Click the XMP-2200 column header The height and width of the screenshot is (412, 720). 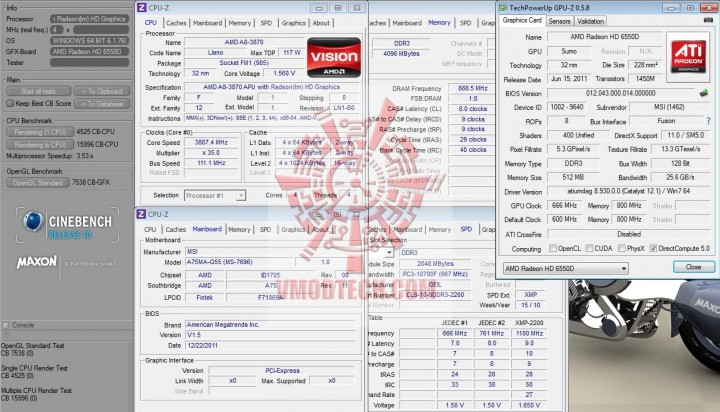[529, 323]
